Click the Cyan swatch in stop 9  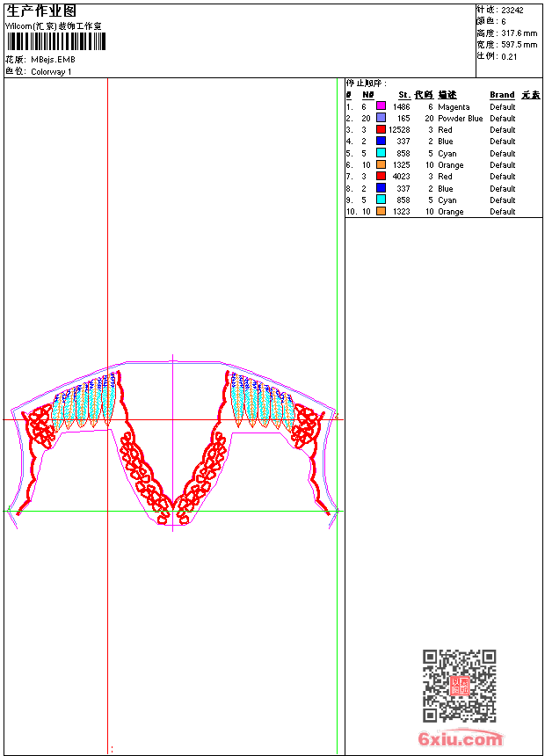[381, 200]
